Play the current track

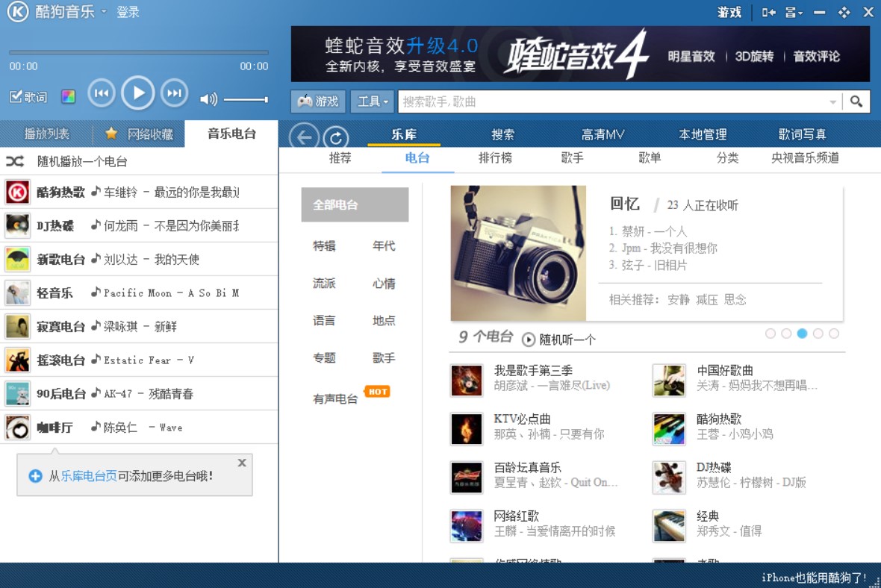[137, 93]
